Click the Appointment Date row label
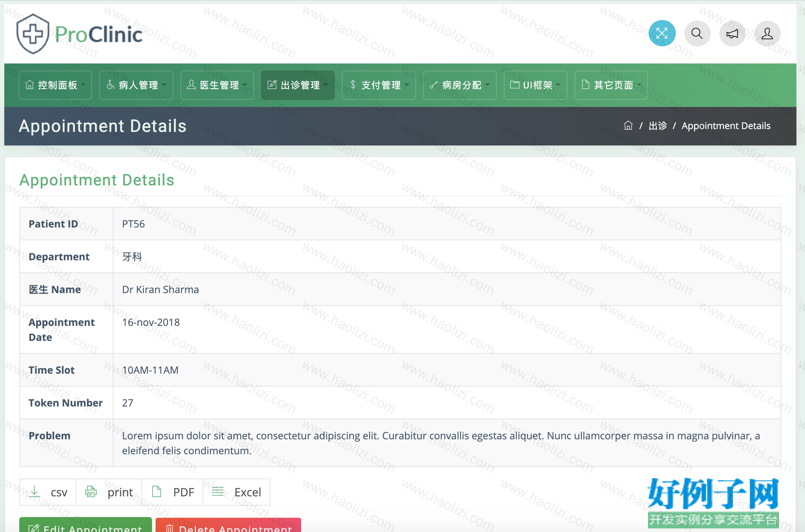The width and height of the screenshot is (805, 532). point(62,330)
